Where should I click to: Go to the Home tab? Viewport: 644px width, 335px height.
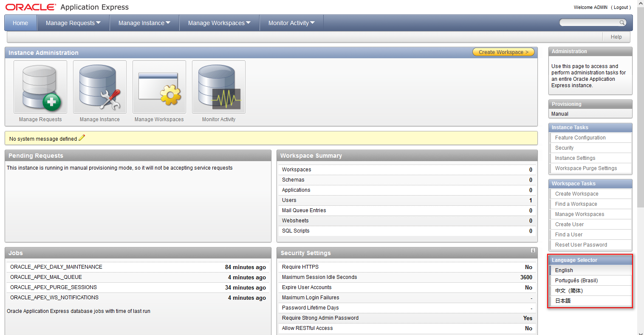pos(20,23)
